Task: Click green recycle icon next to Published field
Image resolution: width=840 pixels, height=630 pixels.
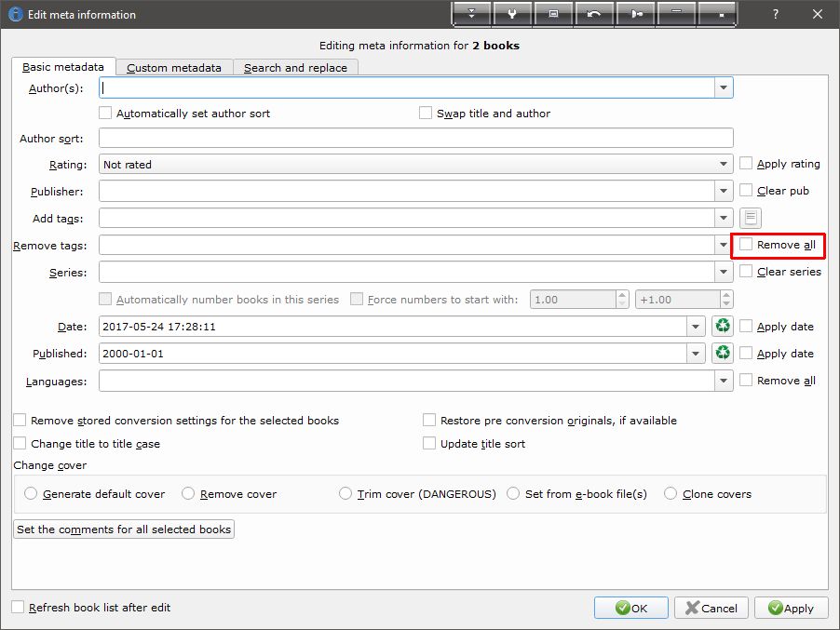Action: point(723,353)
